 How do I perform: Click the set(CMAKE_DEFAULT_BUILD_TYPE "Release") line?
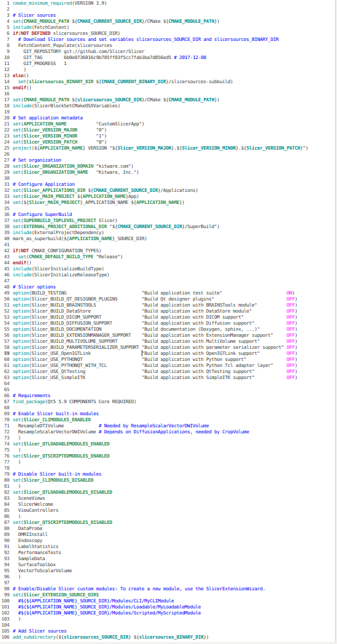click(70, 257)
